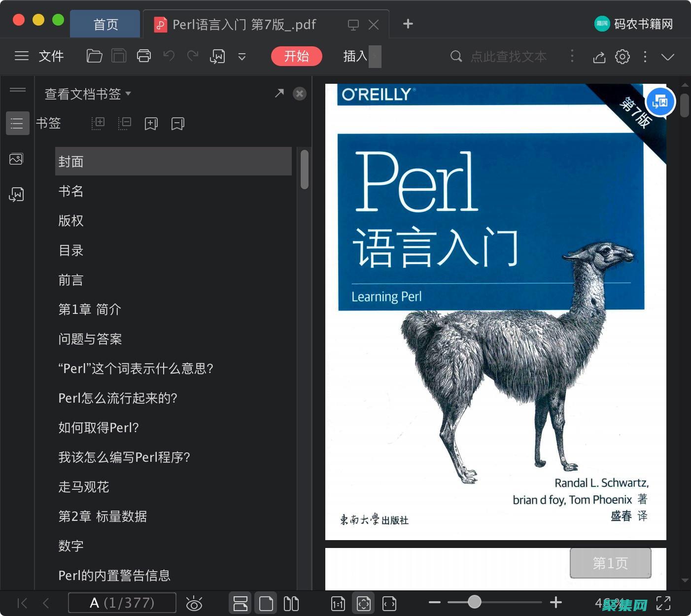This screenshot has width=691, height=616.
Task: Enable two-page facing view
Action: pyautogui.click(x=291, y=603)
